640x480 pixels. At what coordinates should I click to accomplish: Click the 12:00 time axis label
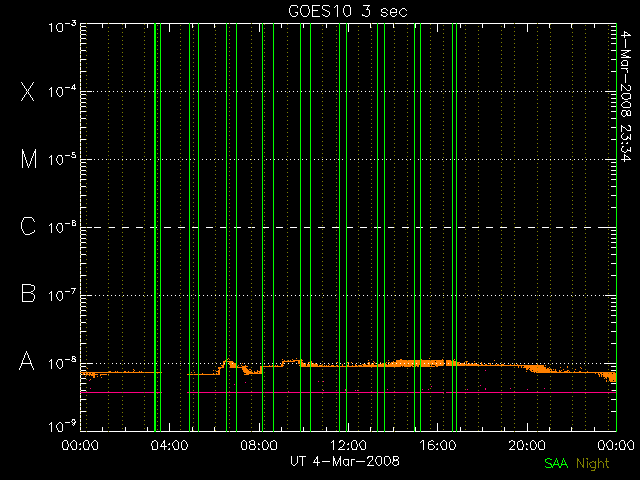348,445
